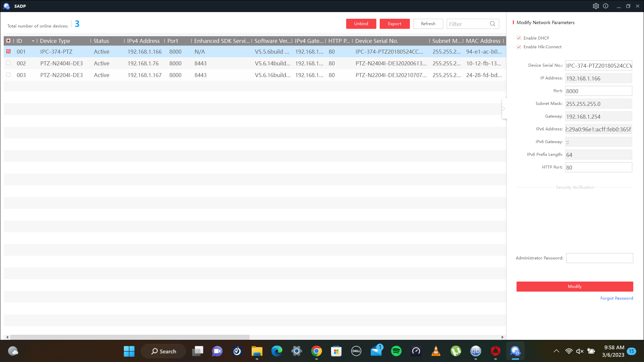Click the Administrator Password input field
Image resolution: width=644 pixels, height=362 pixels.
(599, 258)
